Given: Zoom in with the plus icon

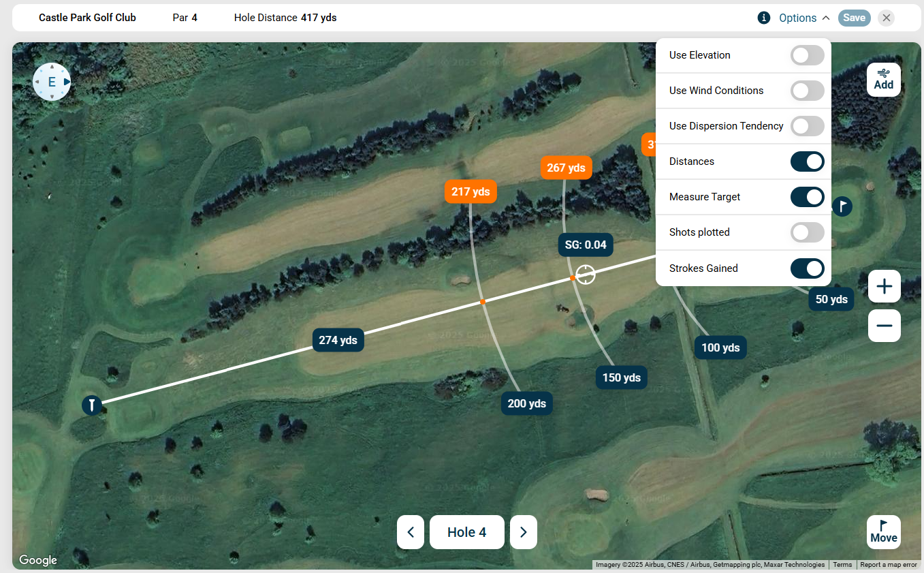Looking at the screenshot, I should pyautogui.click(x=884, y=285).
